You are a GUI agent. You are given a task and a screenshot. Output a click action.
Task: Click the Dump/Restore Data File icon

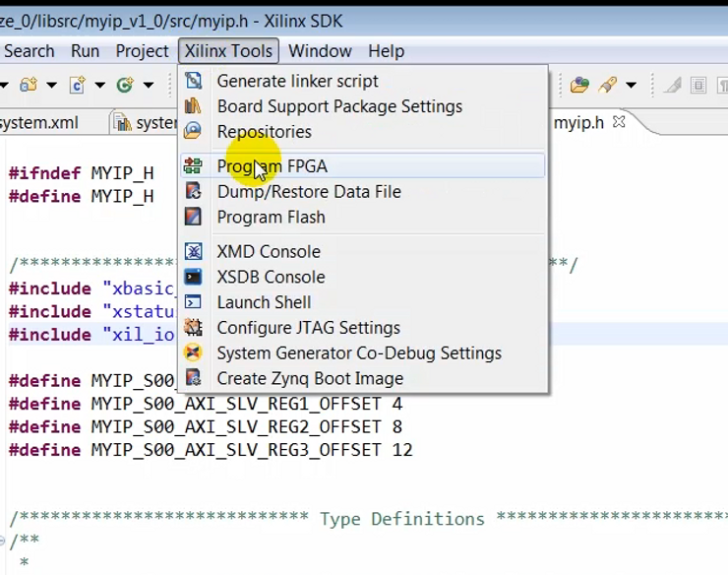point(193,191)
